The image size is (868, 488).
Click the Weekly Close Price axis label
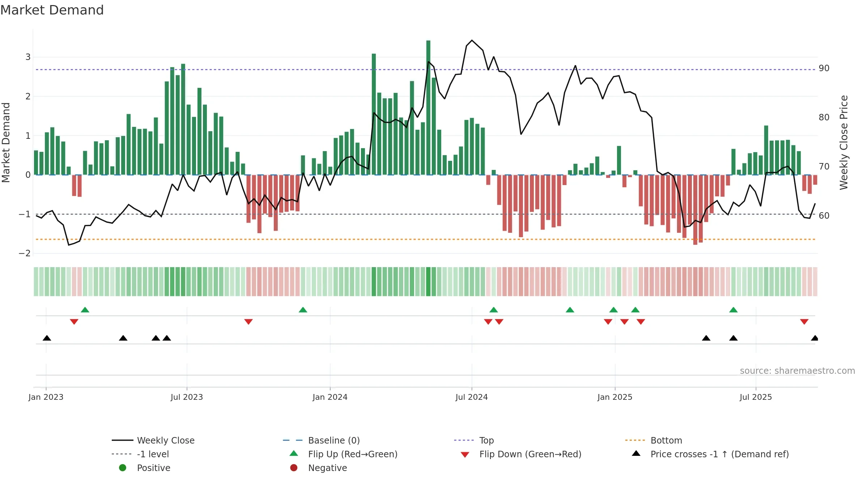(843, 142)
